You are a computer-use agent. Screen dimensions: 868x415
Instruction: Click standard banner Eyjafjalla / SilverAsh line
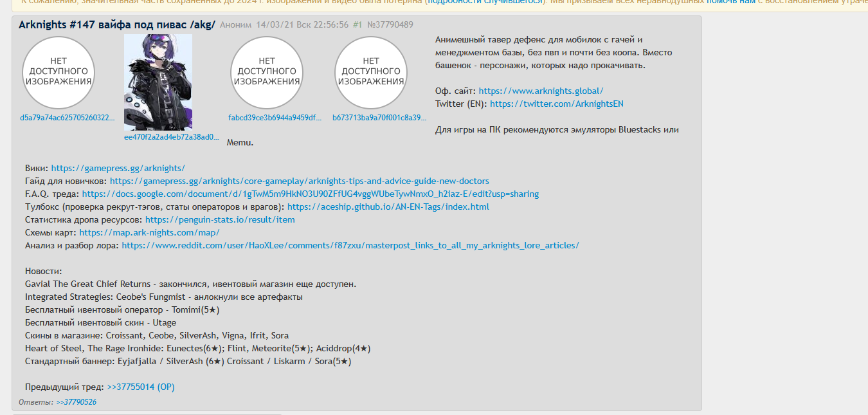(188, 362)
